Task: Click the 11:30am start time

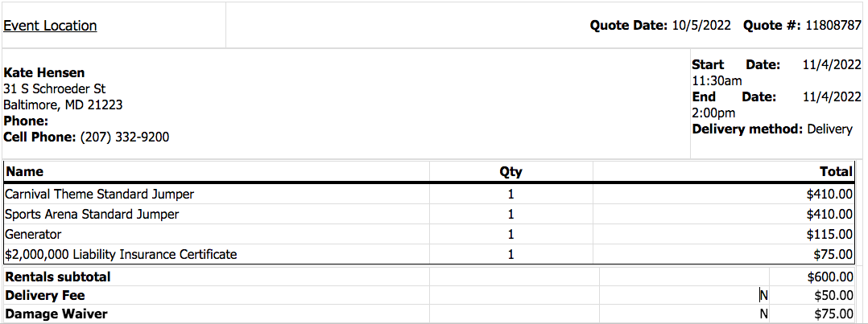Action: point(717,81)
